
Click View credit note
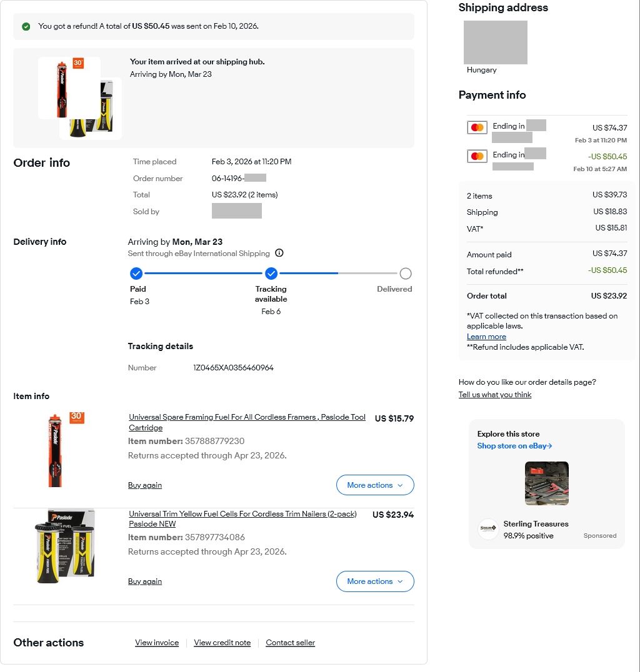[222, 643]
